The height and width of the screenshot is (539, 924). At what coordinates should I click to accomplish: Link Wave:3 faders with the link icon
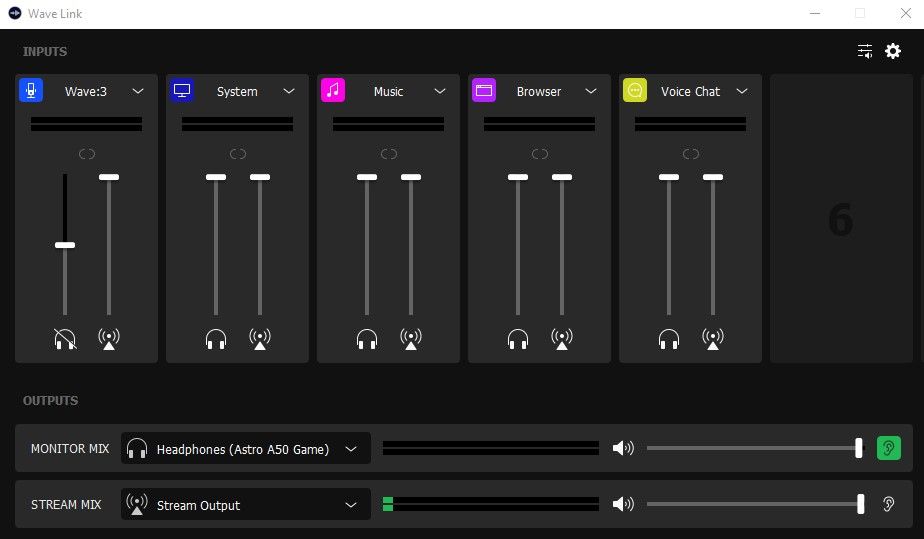(87, 154)
